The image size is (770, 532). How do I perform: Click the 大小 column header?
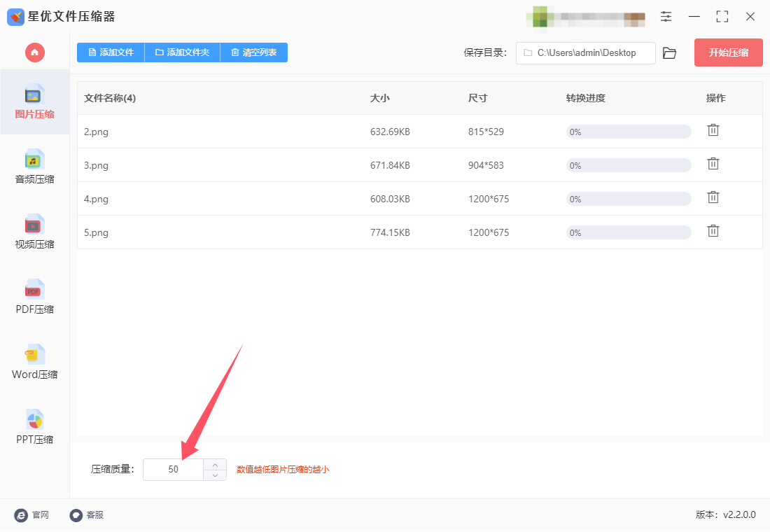[x=379, y=98]
